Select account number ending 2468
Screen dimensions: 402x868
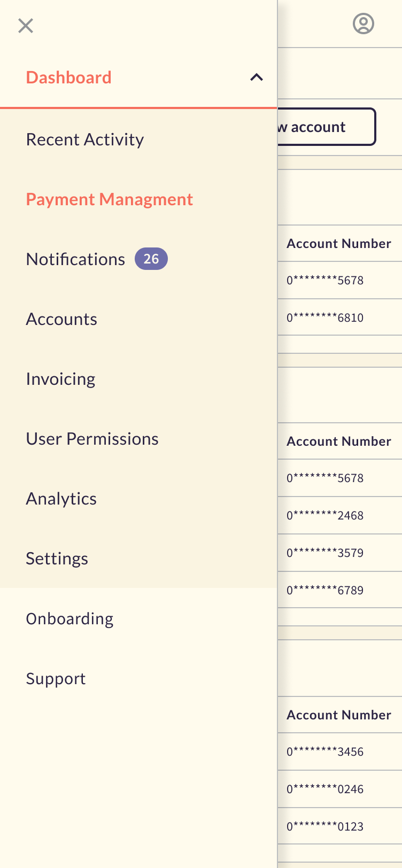(x=325, y=515)
